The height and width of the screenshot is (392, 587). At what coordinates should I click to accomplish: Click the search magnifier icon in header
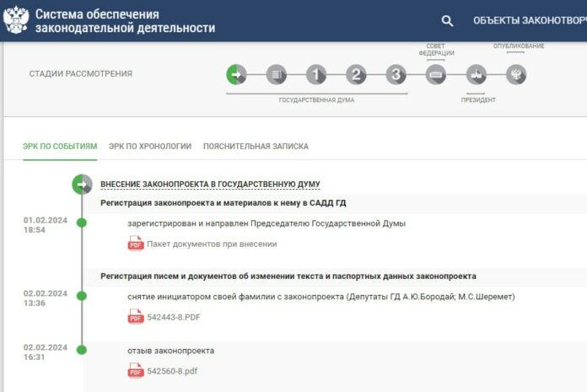[x=447, y=21]
